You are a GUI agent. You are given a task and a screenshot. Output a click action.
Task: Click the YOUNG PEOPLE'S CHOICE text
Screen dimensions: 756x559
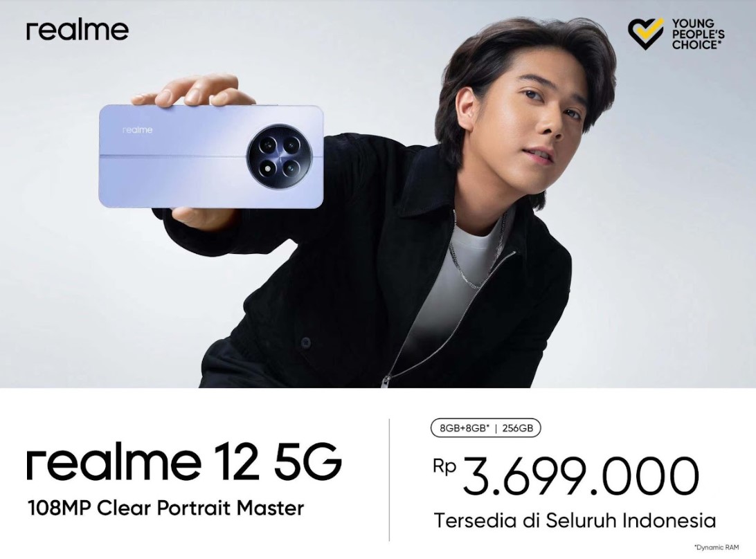coord(698,34)
